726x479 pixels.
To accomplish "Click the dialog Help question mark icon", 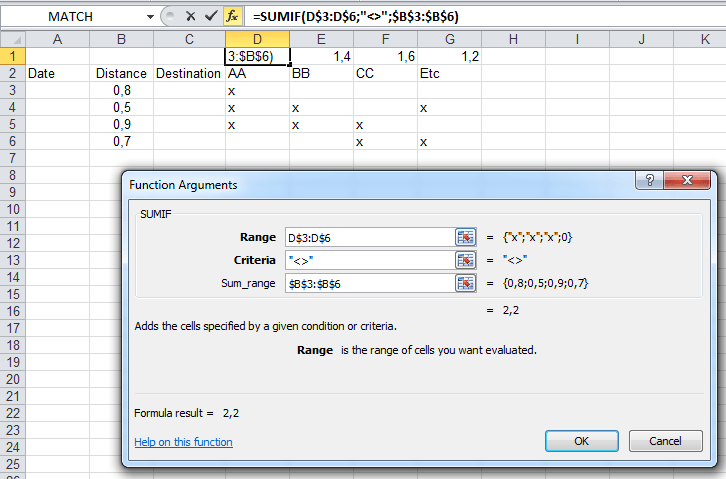I will point(649,183).
